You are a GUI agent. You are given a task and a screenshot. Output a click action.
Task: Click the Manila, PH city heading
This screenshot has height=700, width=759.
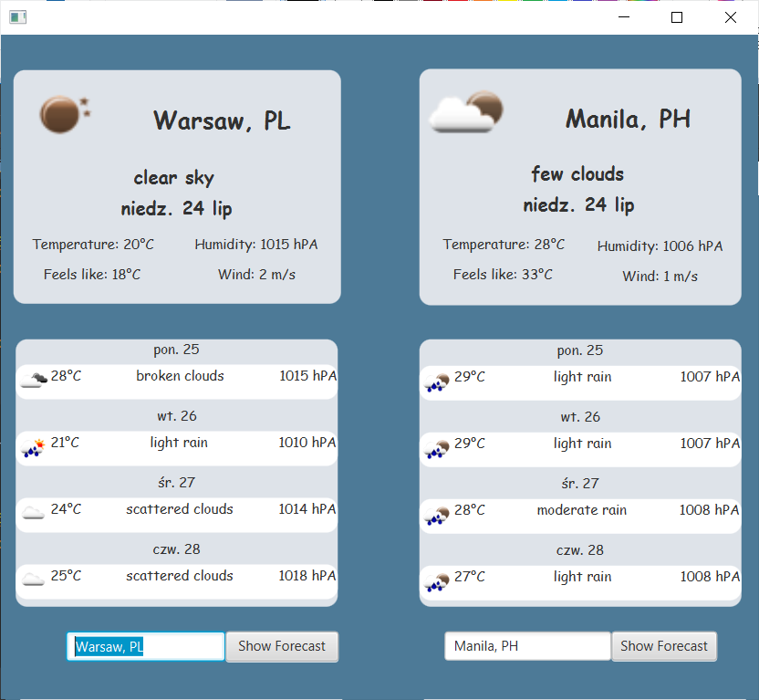(628, 119)
